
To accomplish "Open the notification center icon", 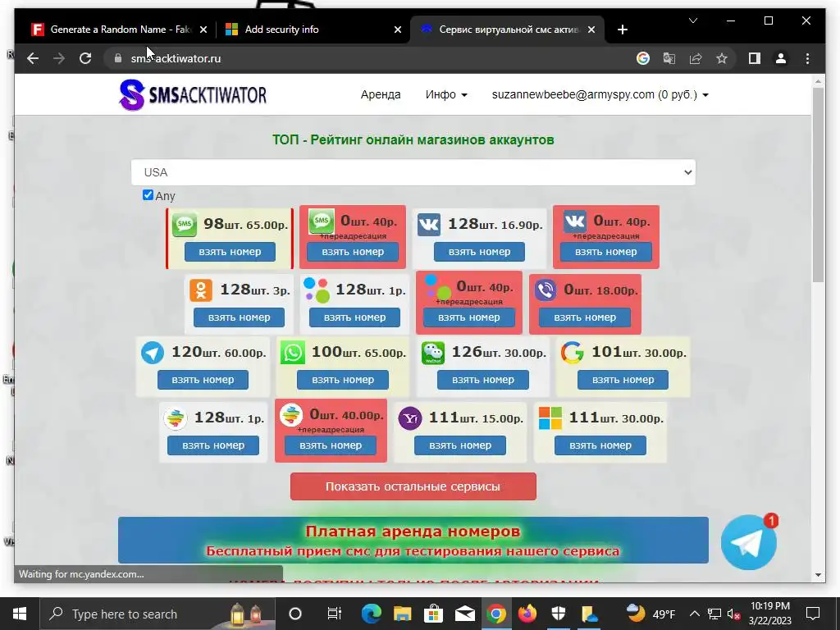I will 813,614.
